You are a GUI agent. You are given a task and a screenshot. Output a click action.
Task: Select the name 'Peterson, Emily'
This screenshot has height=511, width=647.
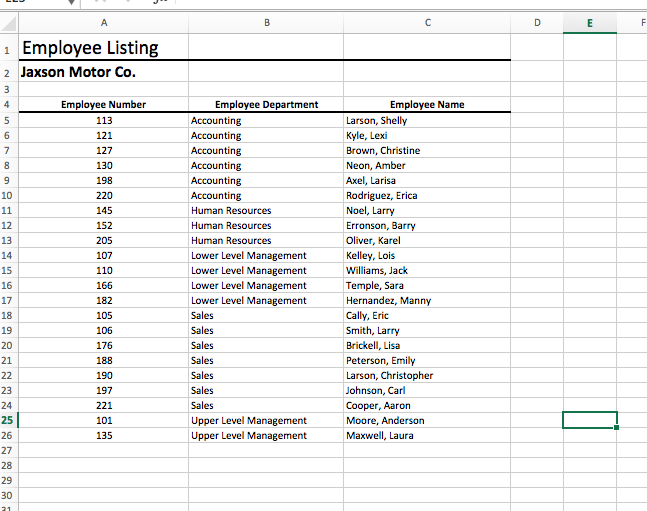380,360
